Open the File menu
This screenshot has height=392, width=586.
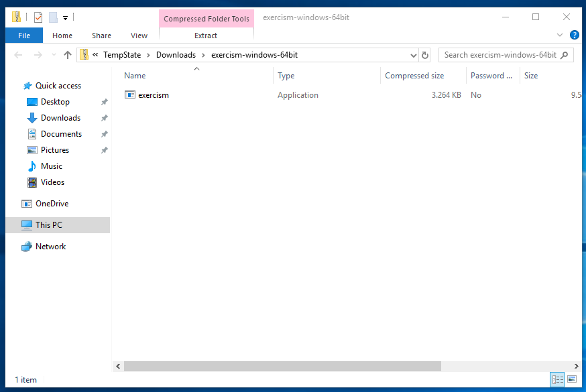tap(24, 36)
